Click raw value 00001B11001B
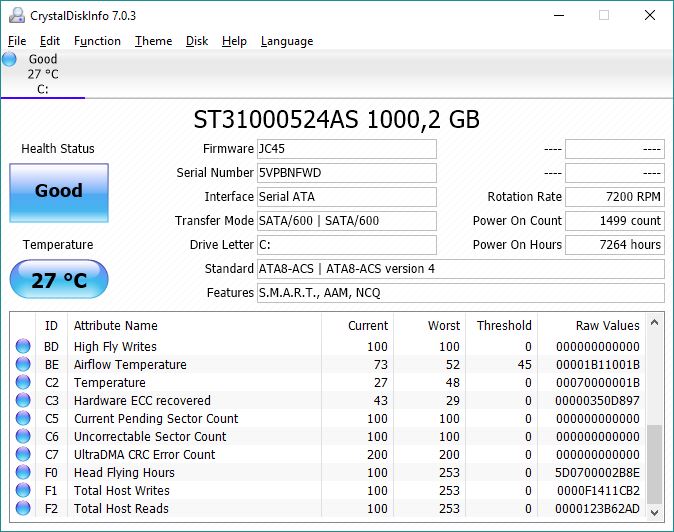 [598, 364]
